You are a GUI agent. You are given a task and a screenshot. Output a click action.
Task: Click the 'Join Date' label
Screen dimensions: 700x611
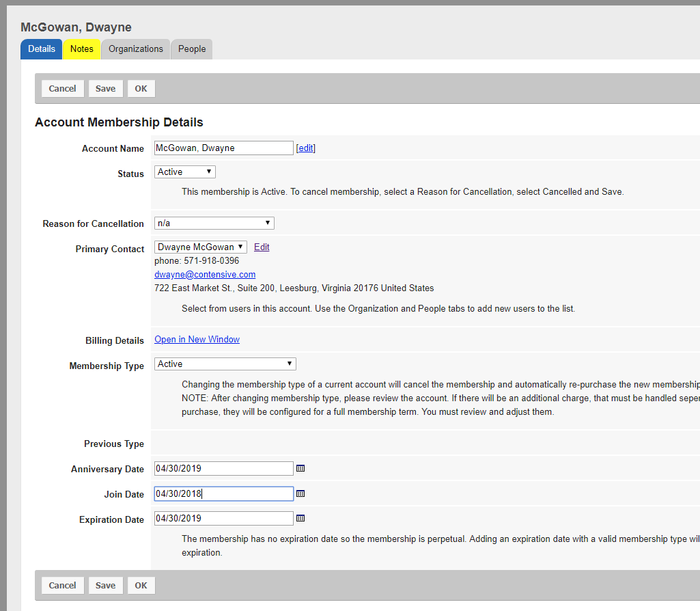coord(124,494)
